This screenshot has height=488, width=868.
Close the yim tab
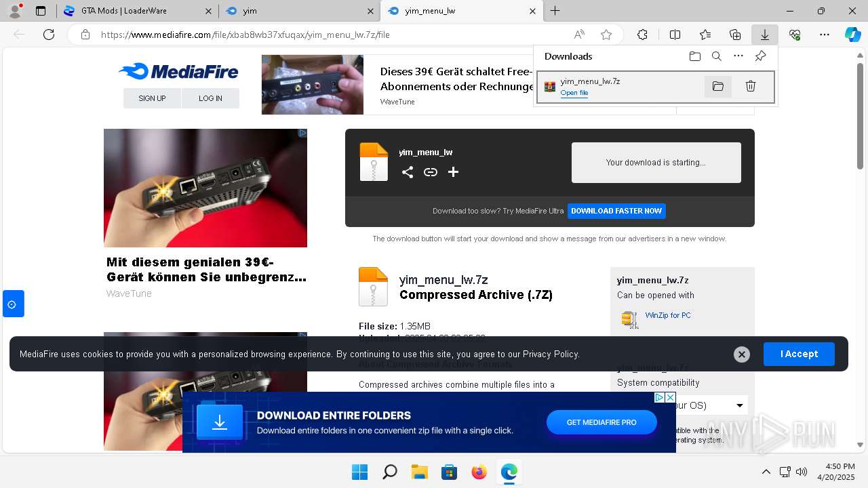370,11
